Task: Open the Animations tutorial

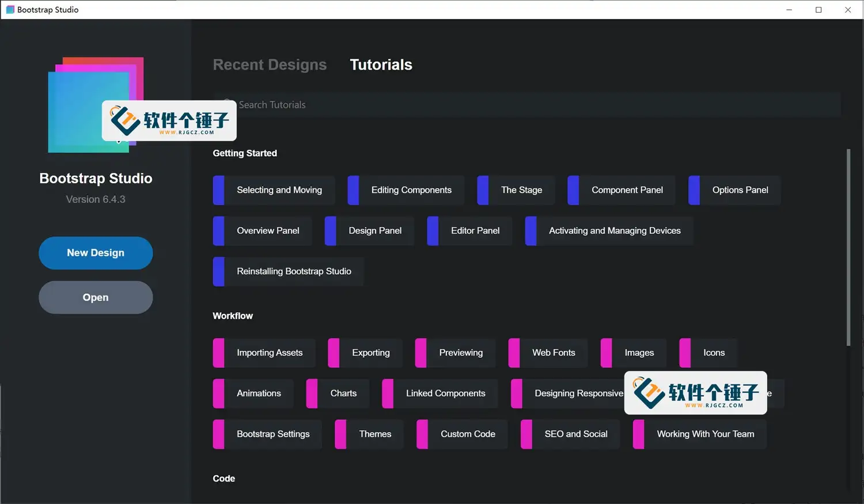Action: (253, 393)
